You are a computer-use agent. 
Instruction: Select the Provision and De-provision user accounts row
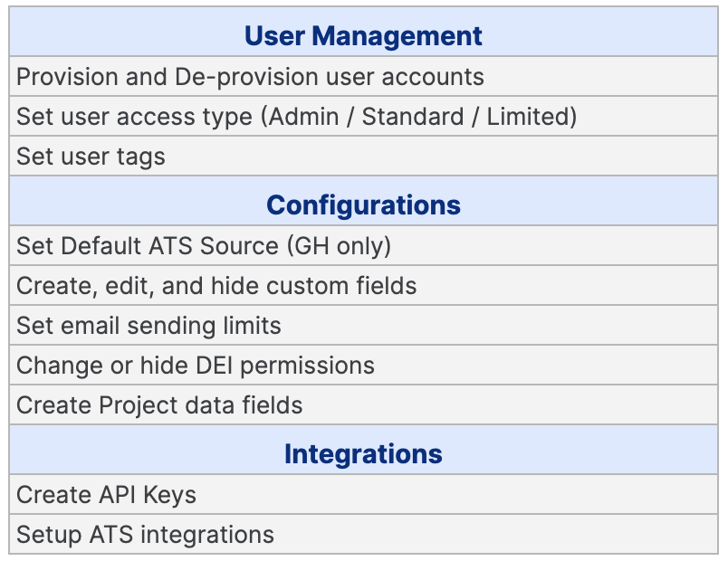(363, 77)
